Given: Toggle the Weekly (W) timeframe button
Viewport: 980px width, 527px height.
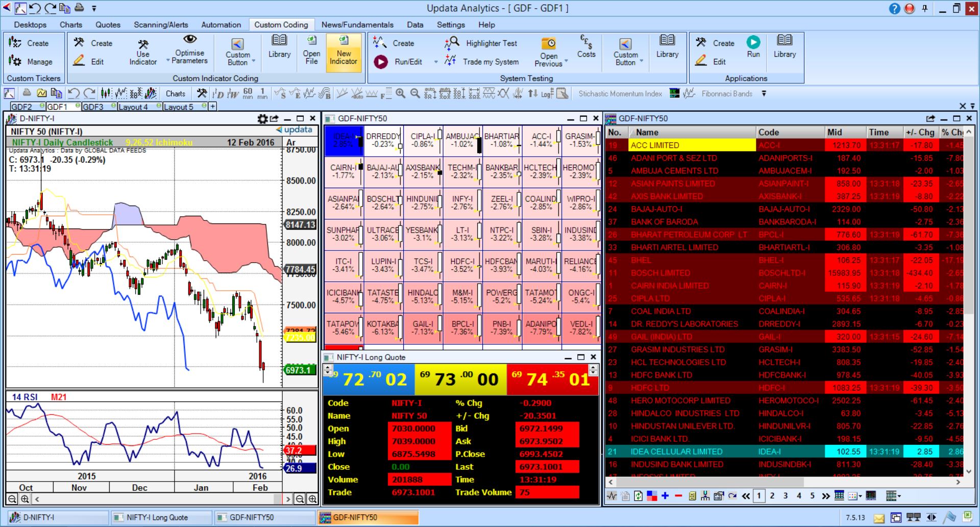Looking at the screenshot, I should point(233,93).
